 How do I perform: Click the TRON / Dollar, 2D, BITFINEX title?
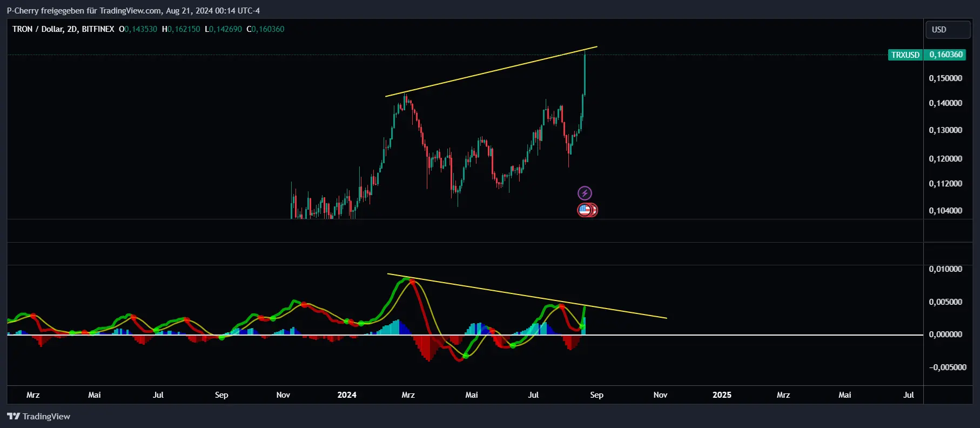click(x=63, y=29)
